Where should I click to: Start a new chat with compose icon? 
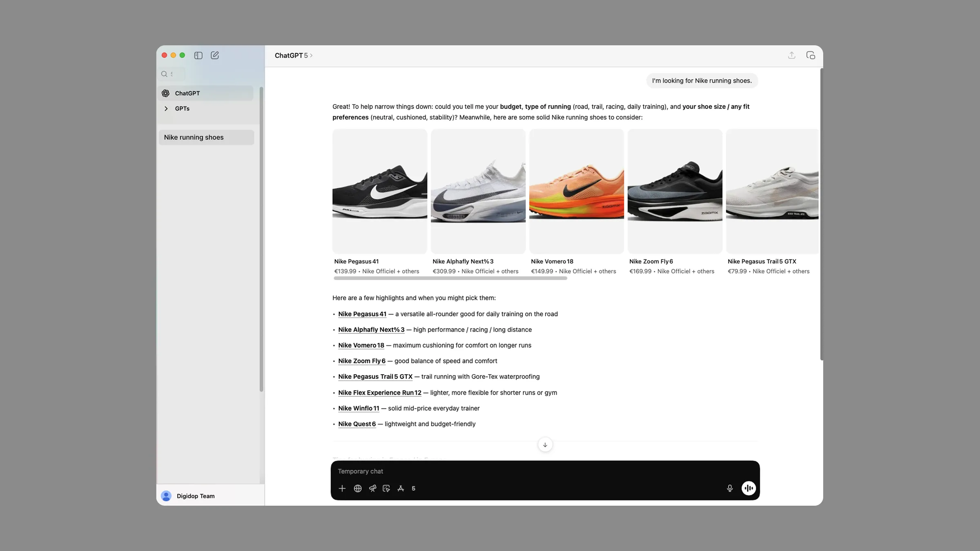(x=215, y=56)
